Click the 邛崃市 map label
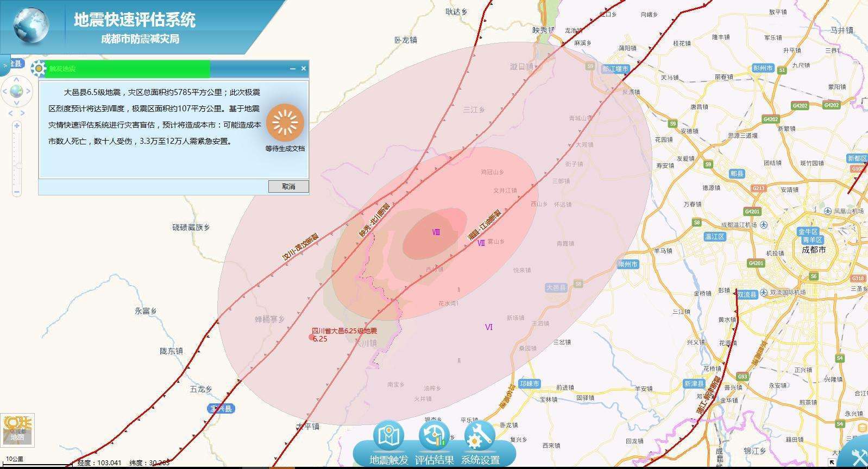Image resolution: width=868 pixels, height=469 pixels. pos(529,384)
